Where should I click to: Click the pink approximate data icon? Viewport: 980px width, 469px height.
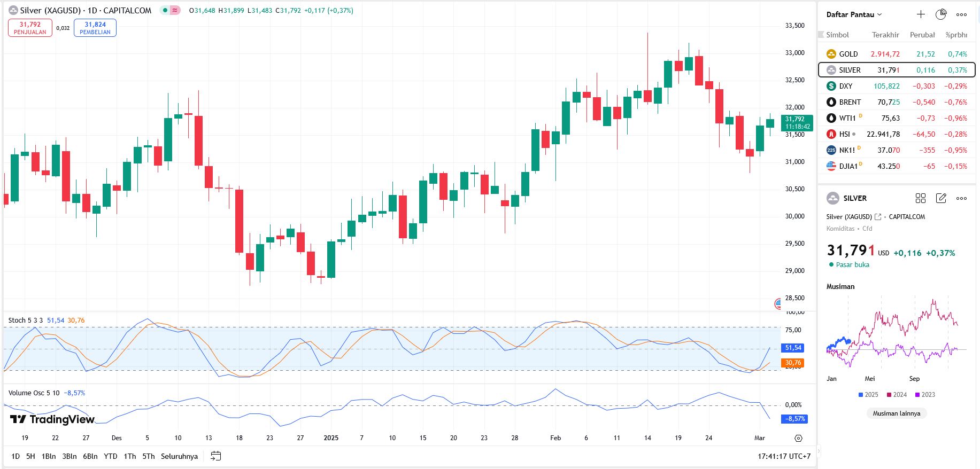tap(175, 10)
